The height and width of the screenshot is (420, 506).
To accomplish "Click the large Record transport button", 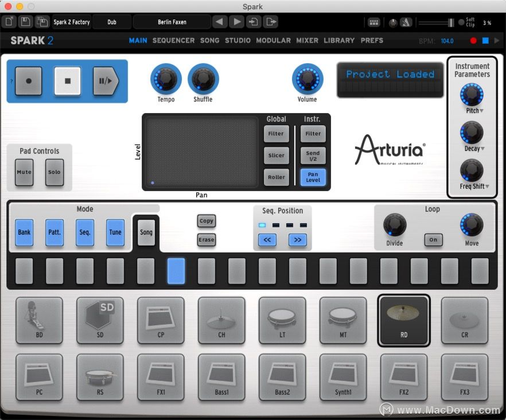I will pyautogui.click(x=29, y=81).
